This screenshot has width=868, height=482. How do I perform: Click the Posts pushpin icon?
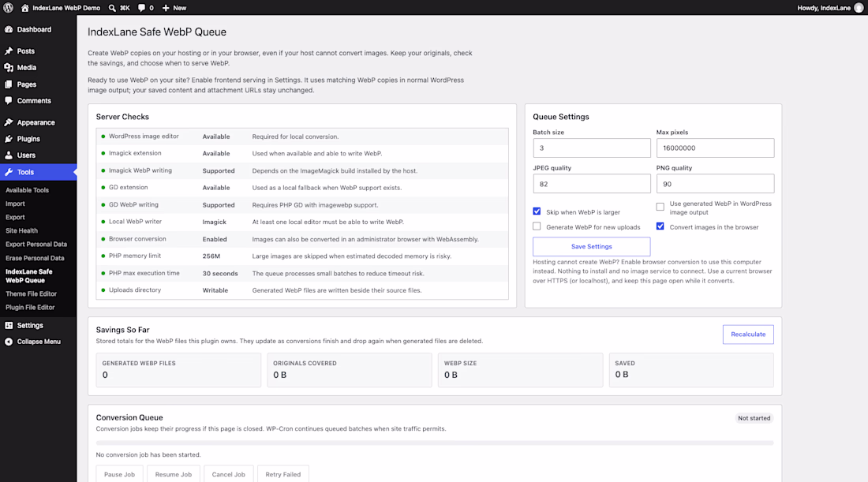click(9, 51)
